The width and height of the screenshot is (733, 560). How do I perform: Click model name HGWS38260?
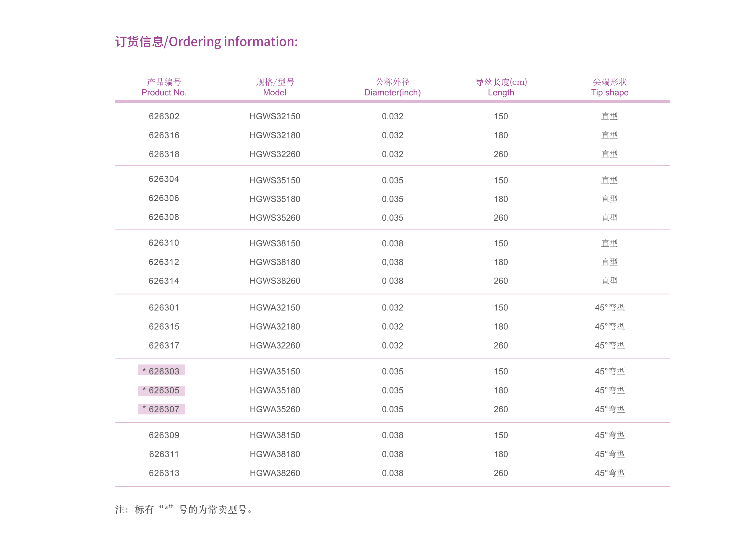[275, 281]
